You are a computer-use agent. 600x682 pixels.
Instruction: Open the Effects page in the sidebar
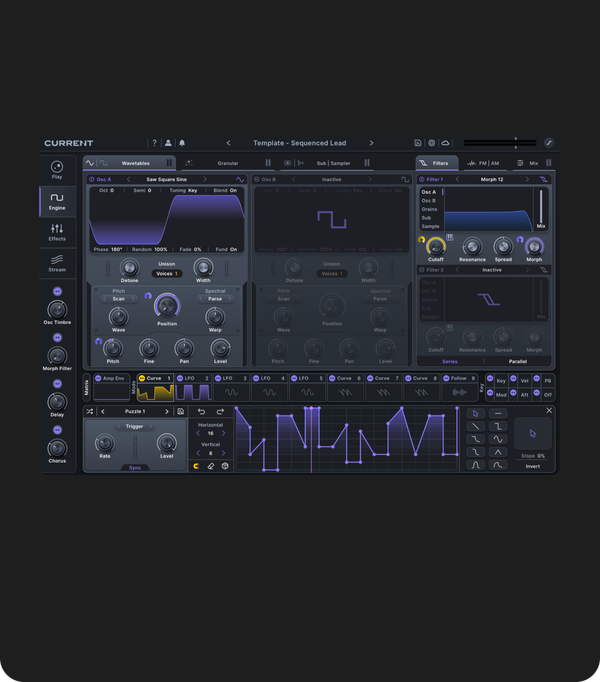tap(57, 232)
